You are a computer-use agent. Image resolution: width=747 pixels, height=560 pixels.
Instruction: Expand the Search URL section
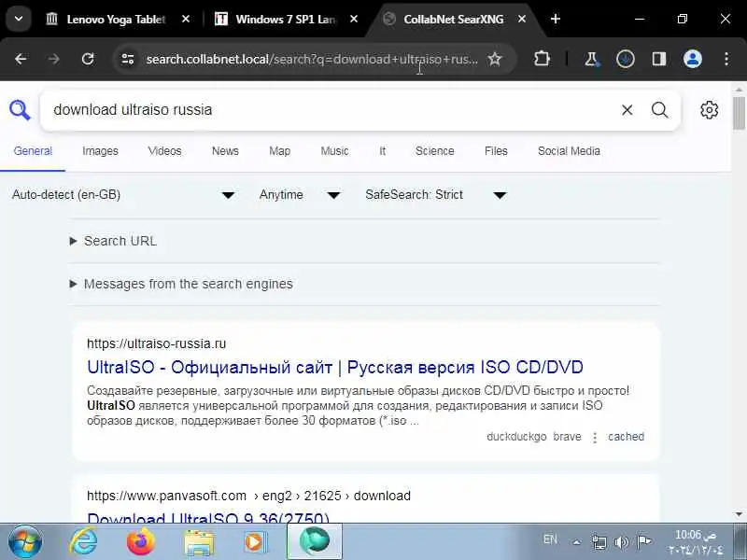(113, 241)
